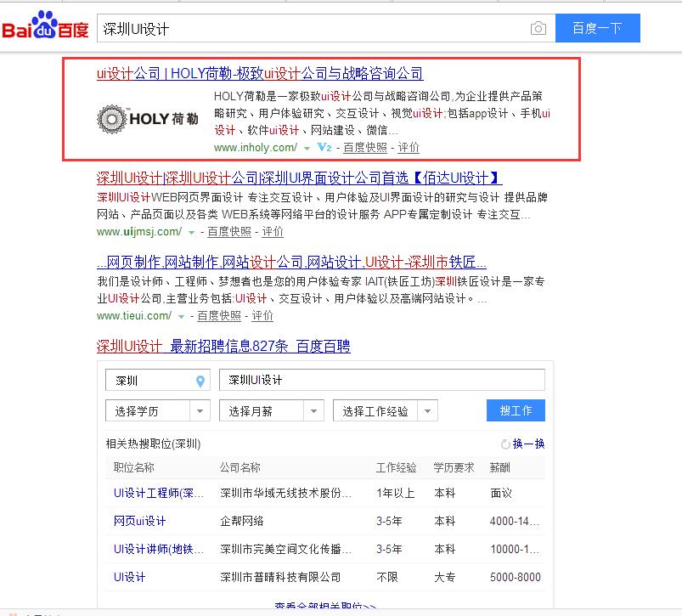Click the 百度一下 search button
Screen dimensions: 682x616
tap(598, 28)
